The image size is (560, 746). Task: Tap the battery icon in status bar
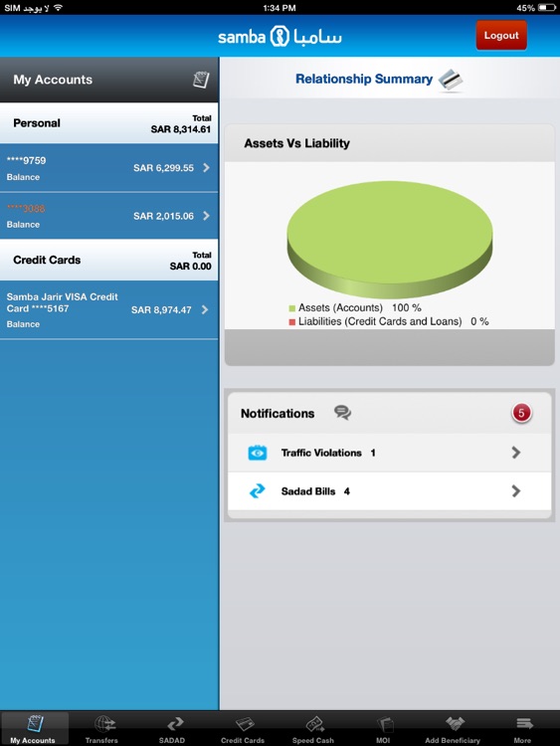tap(547, 8)
